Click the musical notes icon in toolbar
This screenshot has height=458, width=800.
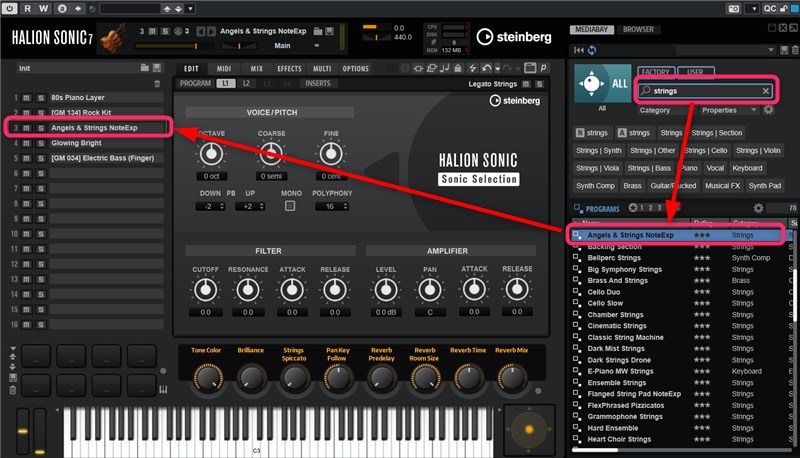click(x=444, y=68)
